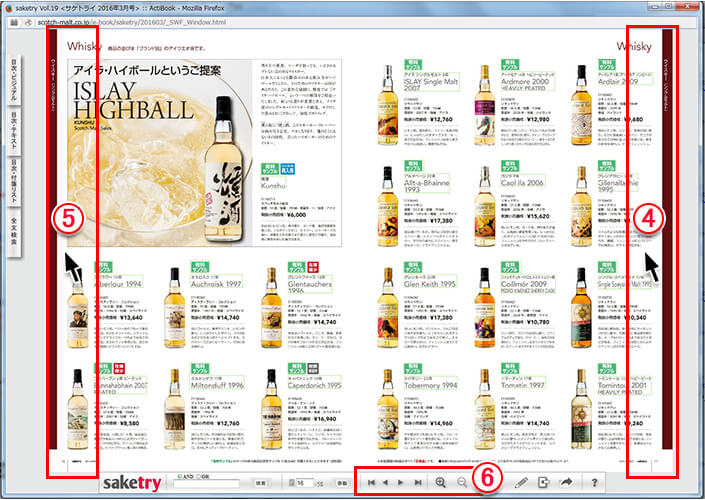705x500 pixels.
Task: Click the Aberlour 1994 title
Action: pos(118,284)
